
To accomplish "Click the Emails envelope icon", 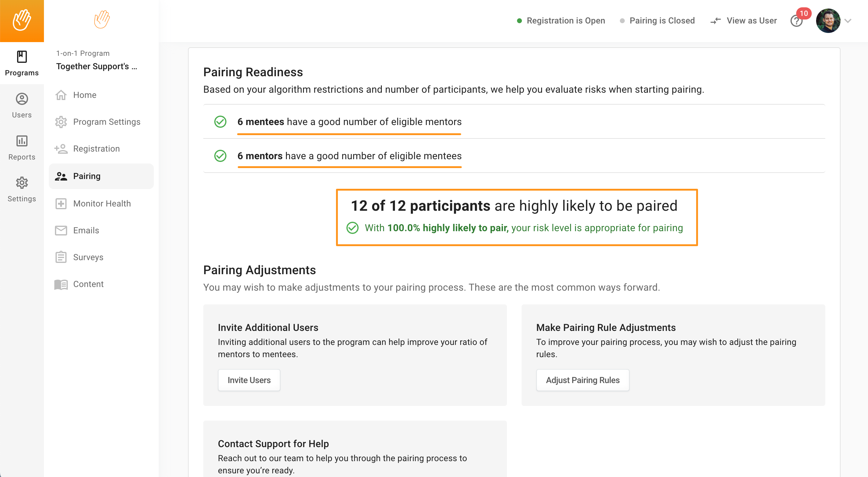I will tap(61, 230).
